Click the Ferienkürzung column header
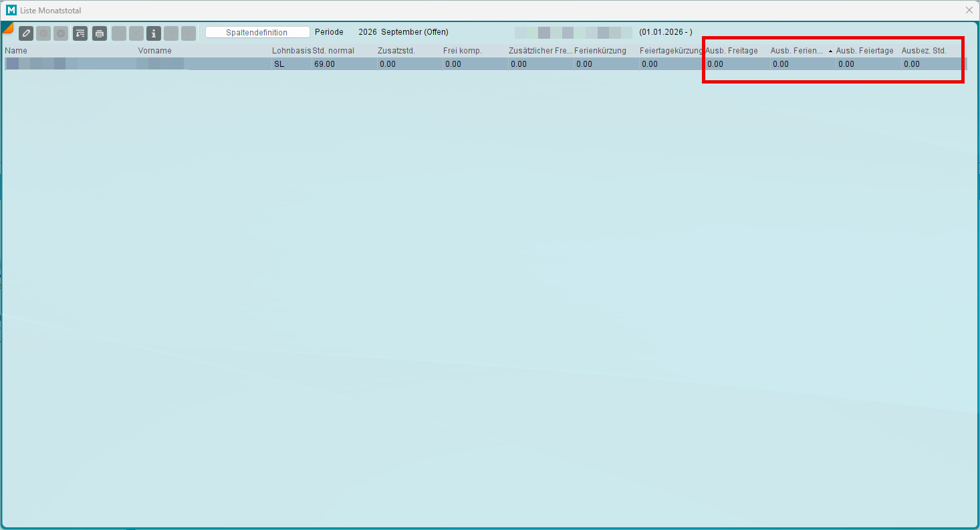Viewport: 980px width, 530px height. (x=600, y=51)
